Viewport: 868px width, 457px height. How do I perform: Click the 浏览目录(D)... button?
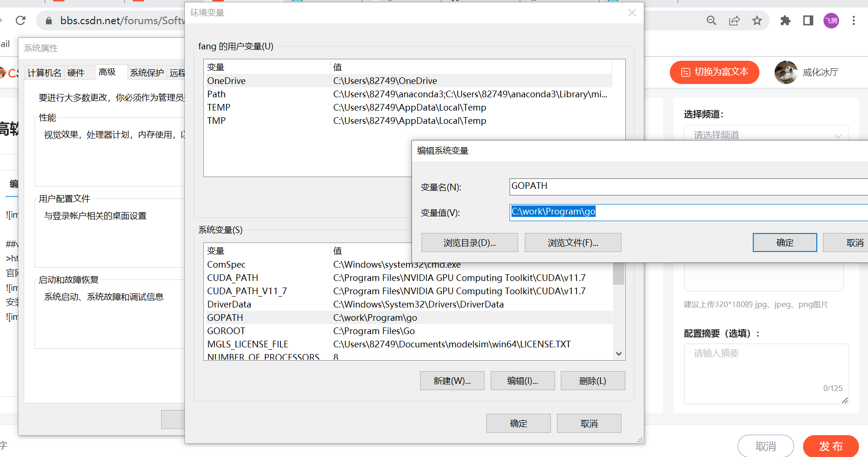click(470, 242)
